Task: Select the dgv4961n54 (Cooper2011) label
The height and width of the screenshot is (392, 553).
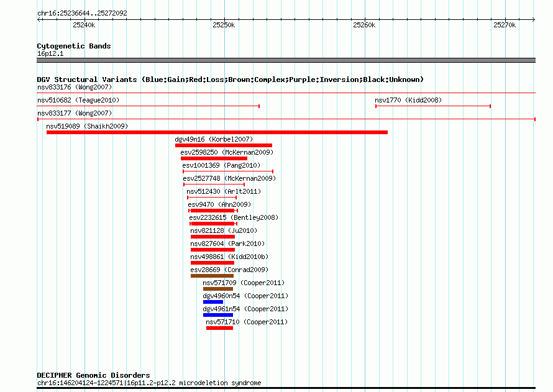Action: click(245, 309)
